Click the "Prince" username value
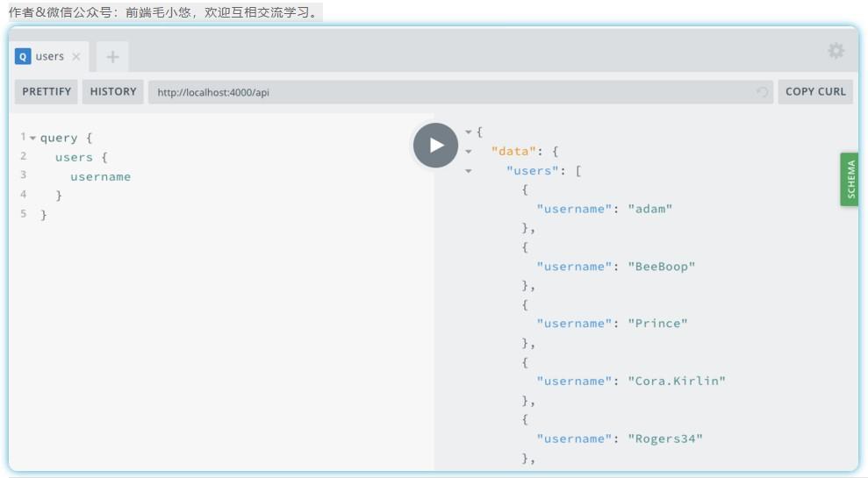 pos(657,324)
